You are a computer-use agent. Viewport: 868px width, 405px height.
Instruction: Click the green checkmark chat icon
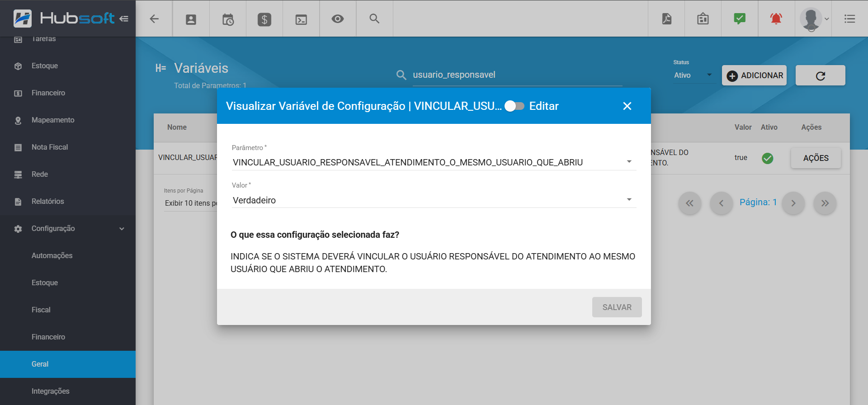pos(739,19)
